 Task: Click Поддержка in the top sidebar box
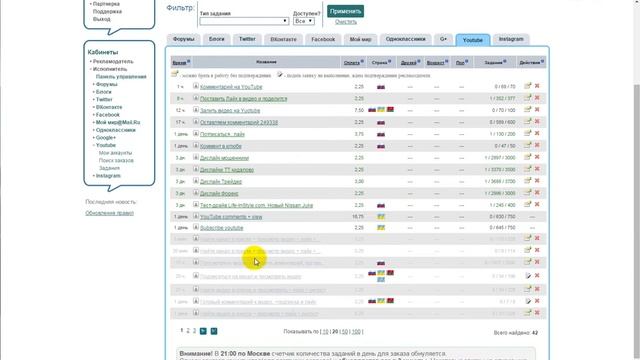[107, 11]
